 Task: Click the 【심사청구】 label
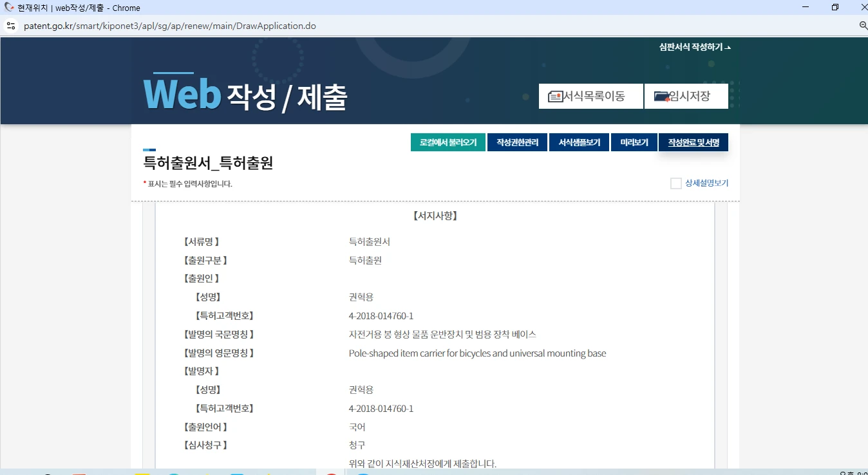point(205,445)
